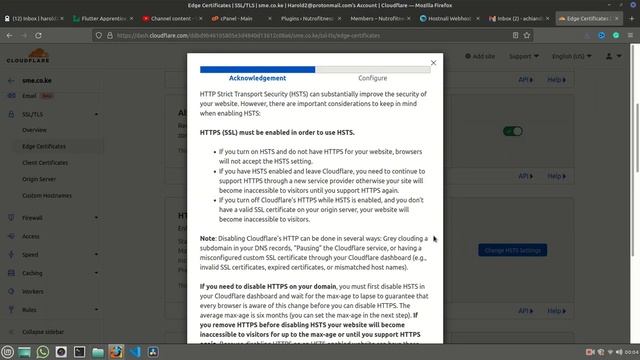
Task: Expand the Firewall section arrow
Action: click(x=96, y=218)
